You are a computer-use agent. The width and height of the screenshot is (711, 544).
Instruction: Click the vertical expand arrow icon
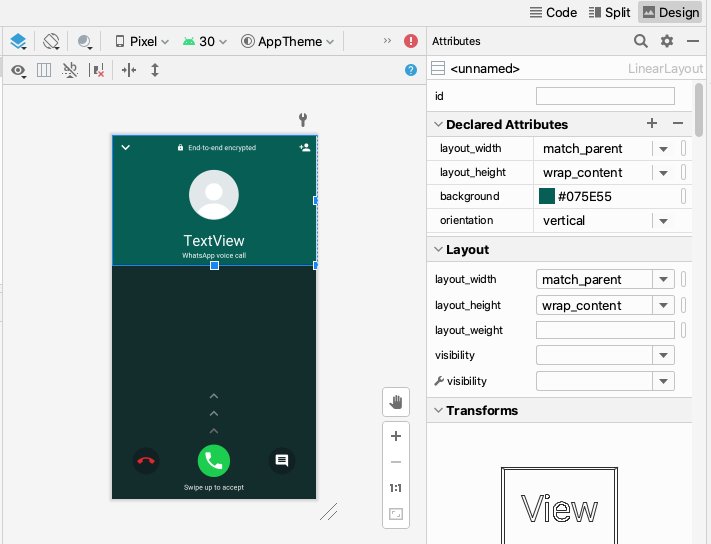[x=155, y=70]
